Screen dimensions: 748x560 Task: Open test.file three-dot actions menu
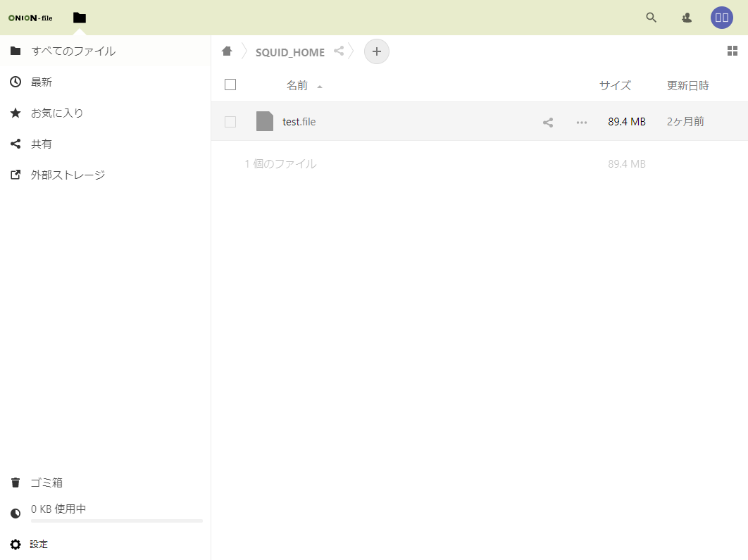point(582,122)
